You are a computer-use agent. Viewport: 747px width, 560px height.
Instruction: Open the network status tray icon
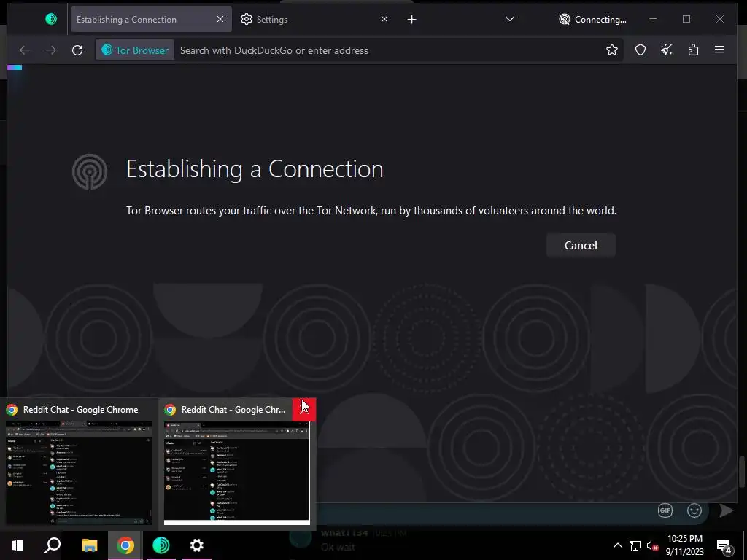(635, 545)
